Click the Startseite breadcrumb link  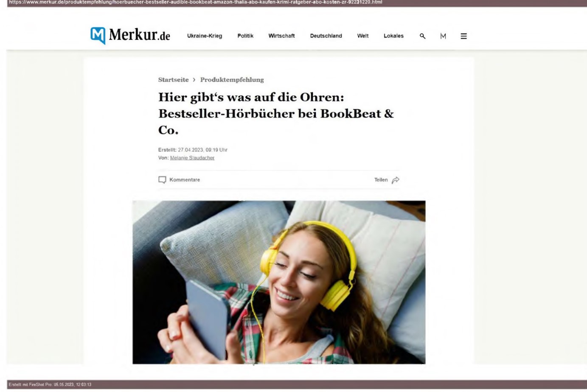click(173, 80)
